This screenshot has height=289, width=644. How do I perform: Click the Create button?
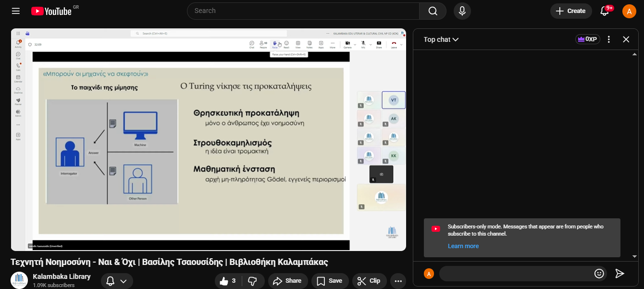[571, 11]
